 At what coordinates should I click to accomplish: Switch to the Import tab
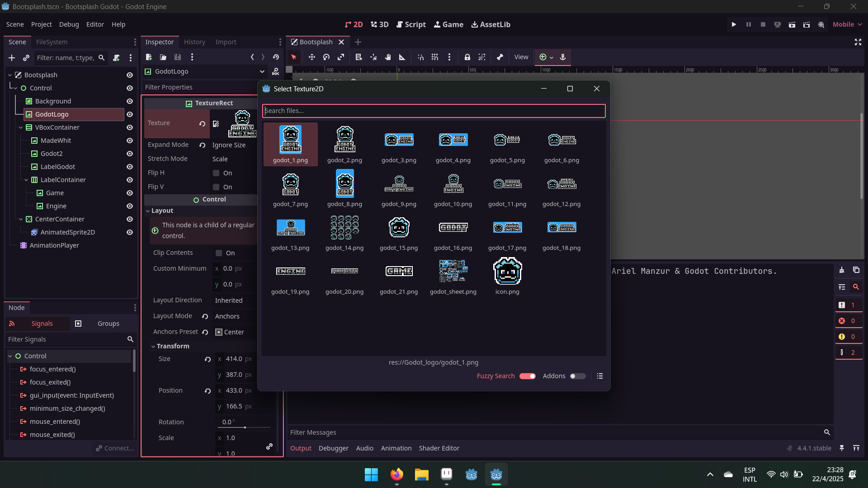click(x=226, y=42)
